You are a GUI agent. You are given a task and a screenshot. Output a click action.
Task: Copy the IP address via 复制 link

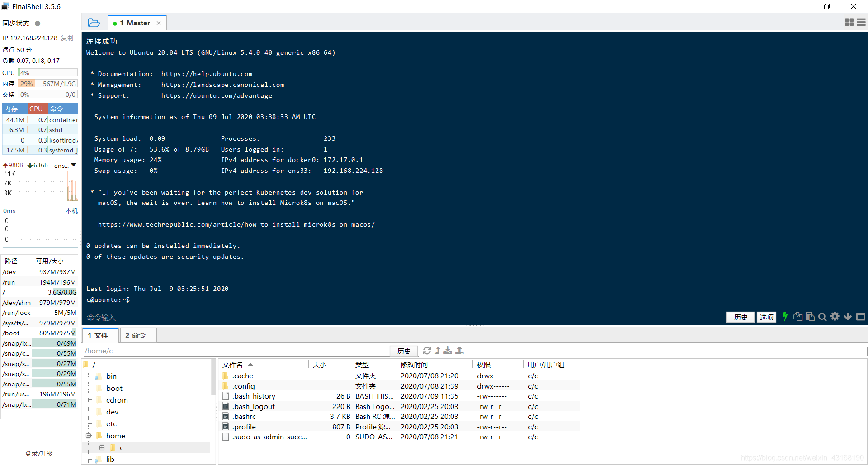[x=67, y=38]
